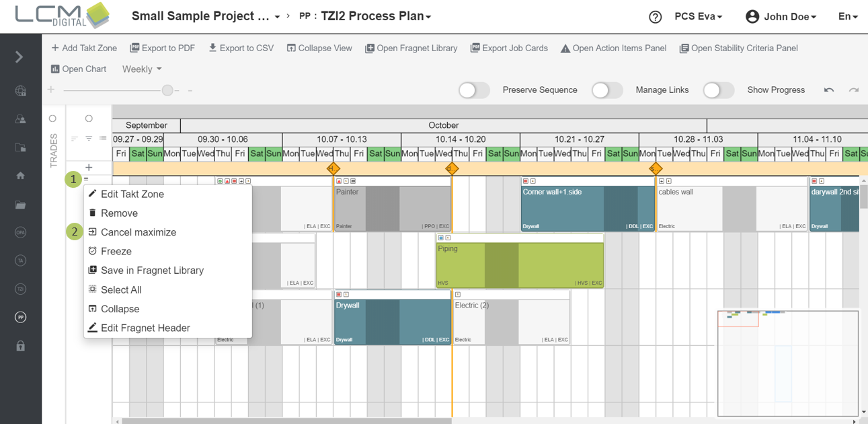Image resolution: width=868 pixels, height=424 pixels.
Task: Enable the Preserve Sequence toggle
Action: click(473, 90)
